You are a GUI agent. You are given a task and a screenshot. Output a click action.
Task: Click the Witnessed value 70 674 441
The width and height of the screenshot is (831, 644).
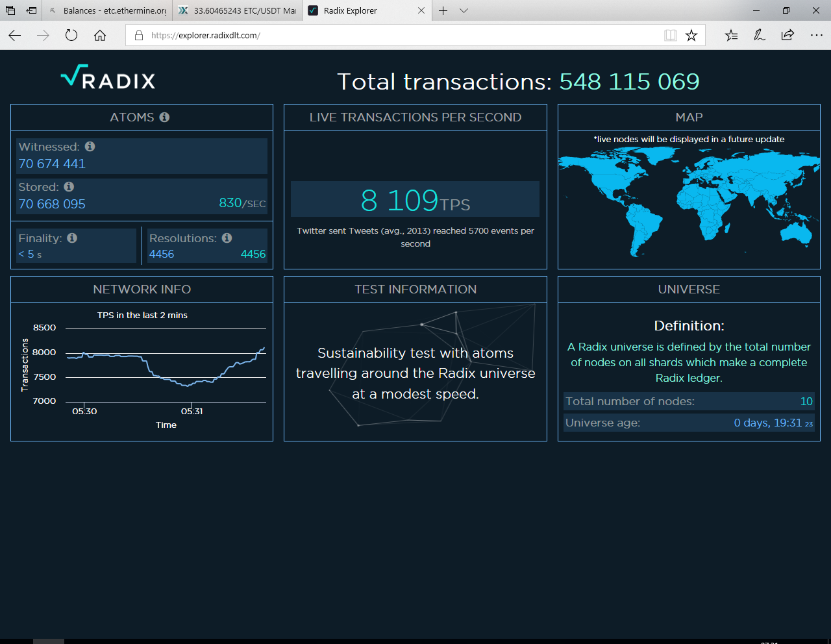(52, 164)
